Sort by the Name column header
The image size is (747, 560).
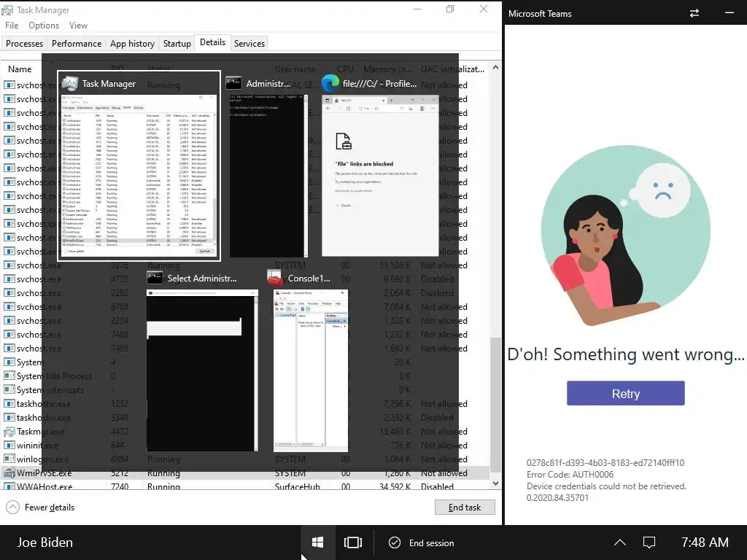[x=20, y=69]
